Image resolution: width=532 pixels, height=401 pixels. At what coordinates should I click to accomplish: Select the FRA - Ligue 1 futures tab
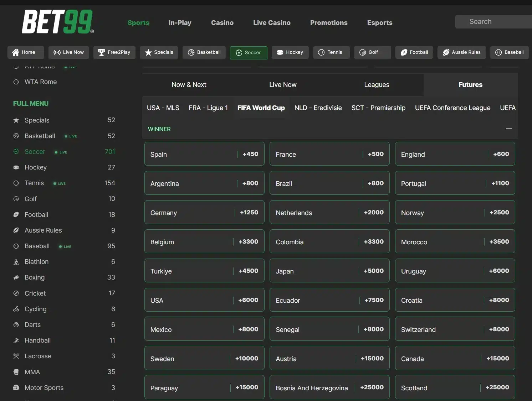(208, 108)
